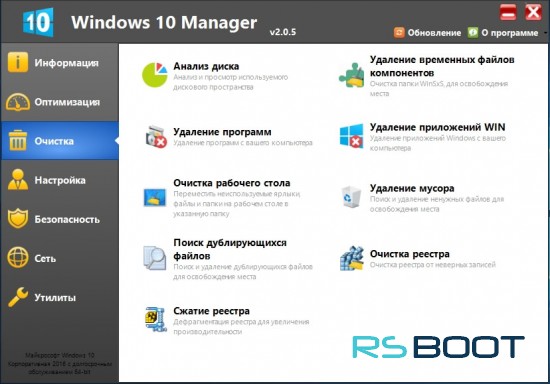Click the v2.0.5 version label
Screen dimensions: 550x384
coord(283,32)
